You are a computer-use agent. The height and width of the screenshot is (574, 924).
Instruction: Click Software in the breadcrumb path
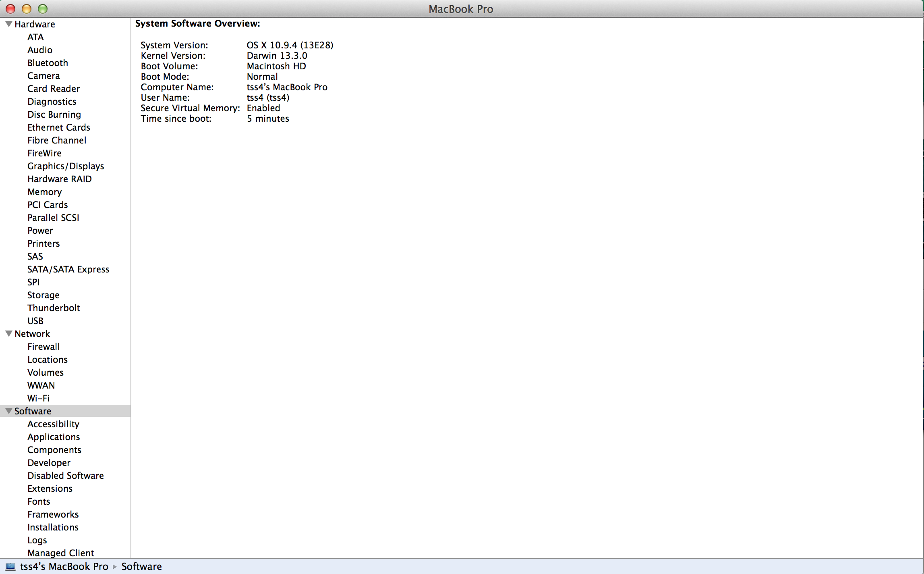coord(141,566)
